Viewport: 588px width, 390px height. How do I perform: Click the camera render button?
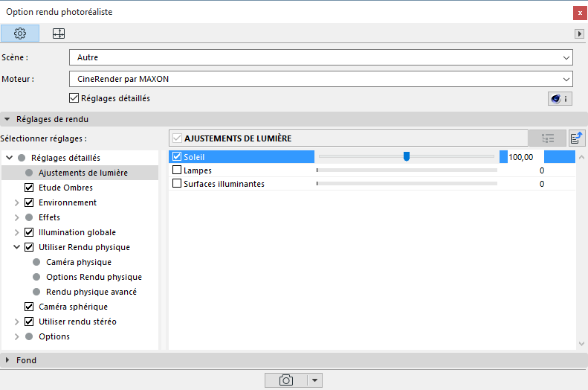pos(285,380)
